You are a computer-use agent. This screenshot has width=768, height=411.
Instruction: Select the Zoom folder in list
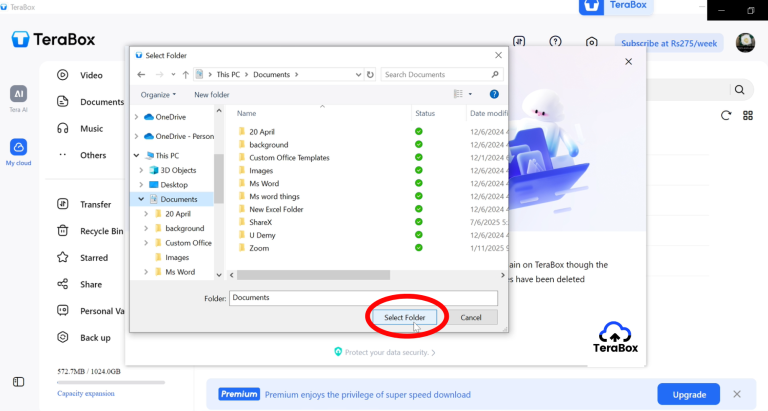(x=259, y=248)
